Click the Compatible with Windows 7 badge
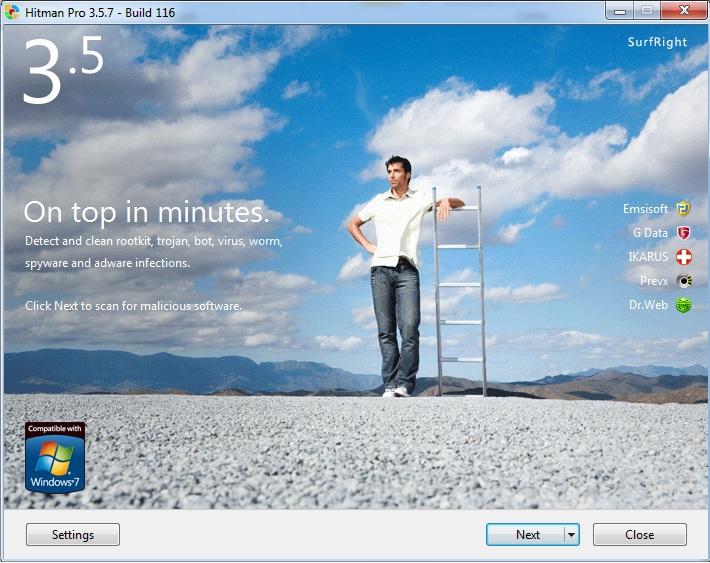 (x=55, y=457)
